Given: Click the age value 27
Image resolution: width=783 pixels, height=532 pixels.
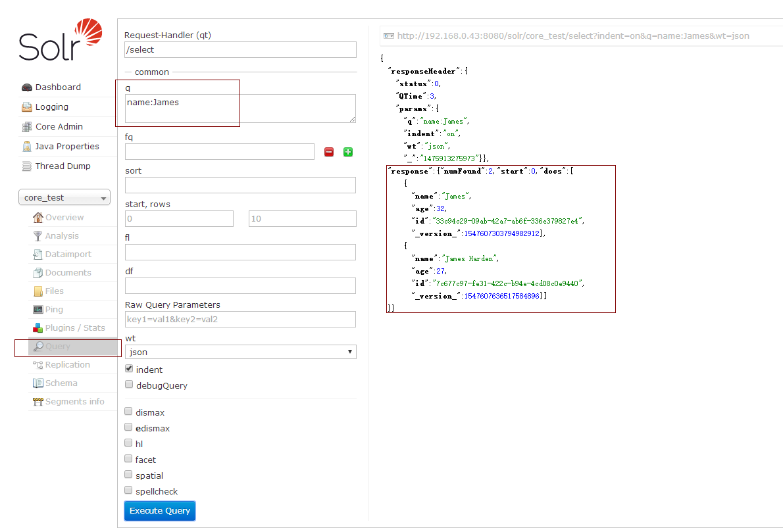Looking at the screenshot, I should 440,271.
